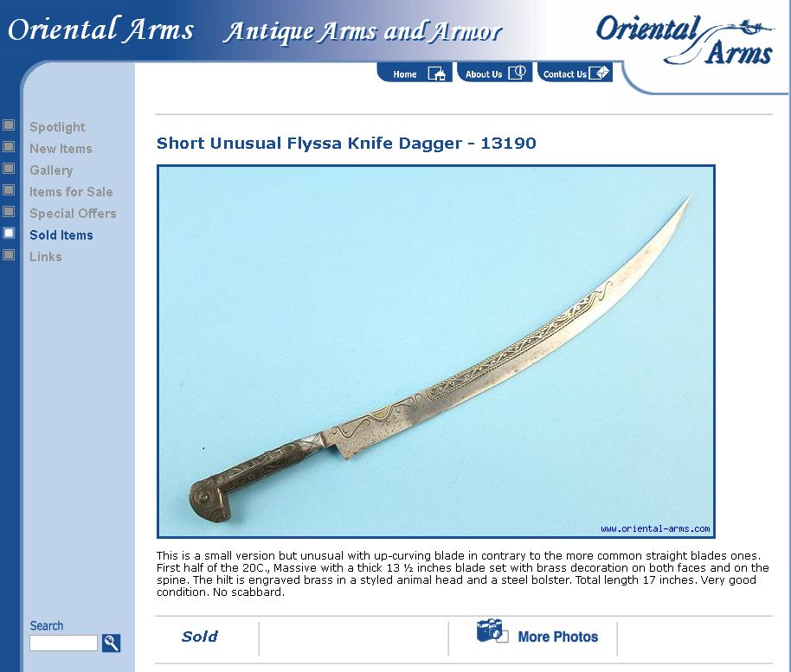Screen dimensions: 791x672
Task: Click the magnifying glass search icon
Action: (x=111, y=643)
